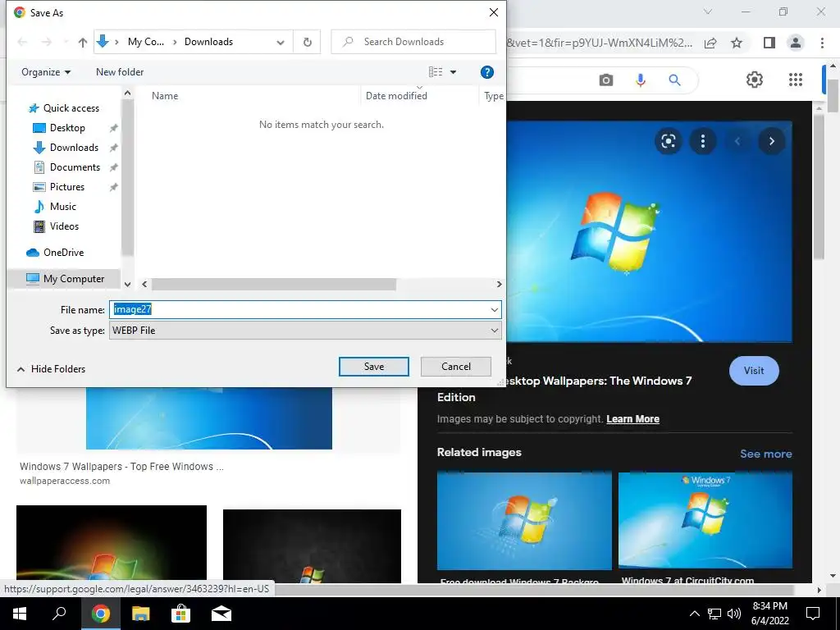Click the Google search magnifier icon
The width and height of the screenshot is (840, 630).
click(674, 80)
